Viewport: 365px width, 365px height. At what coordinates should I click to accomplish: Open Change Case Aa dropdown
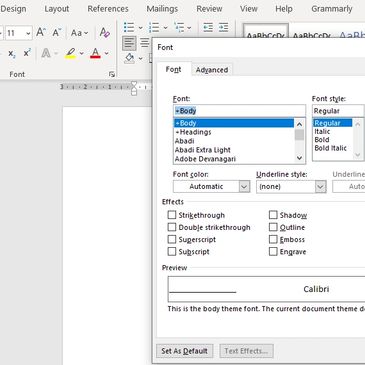coord(79,33)
